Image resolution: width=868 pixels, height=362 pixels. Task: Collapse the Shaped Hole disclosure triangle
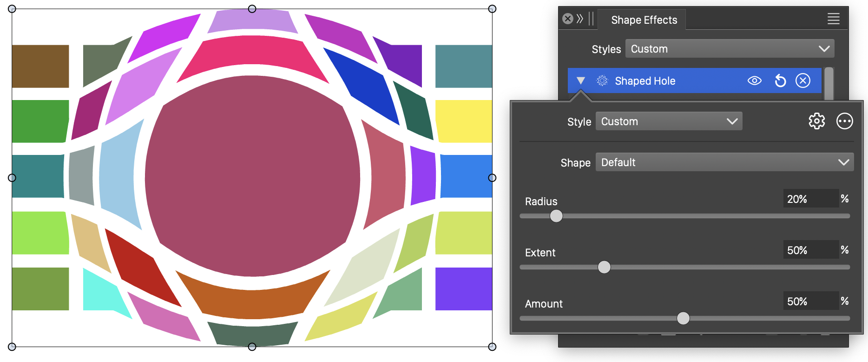(580, 81)
